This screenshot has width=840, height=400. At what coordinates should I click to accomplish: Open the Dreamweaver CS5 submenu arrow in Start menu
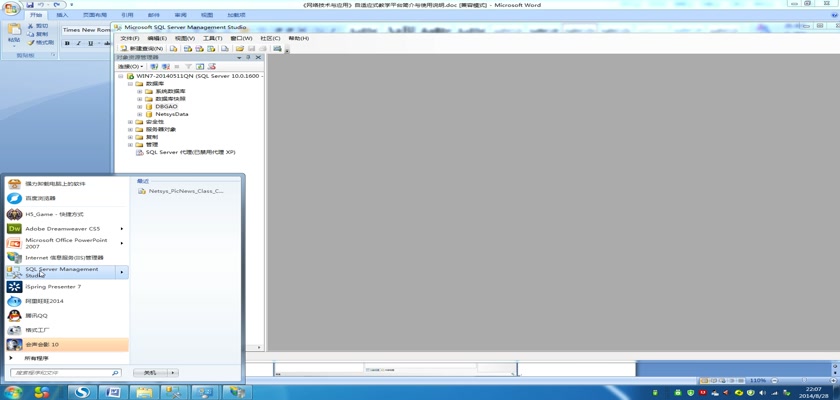pyautogui.click(x=122, y=229)
